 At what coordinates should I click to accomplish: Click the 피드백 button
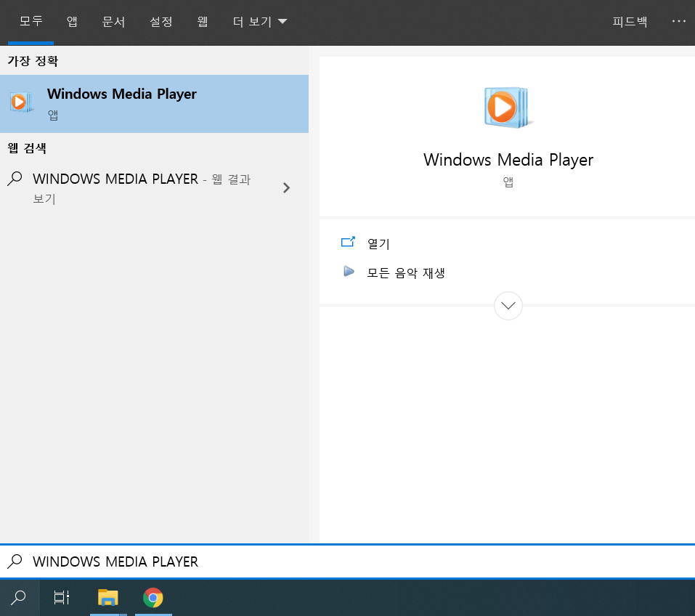click(x=630, y=21)
